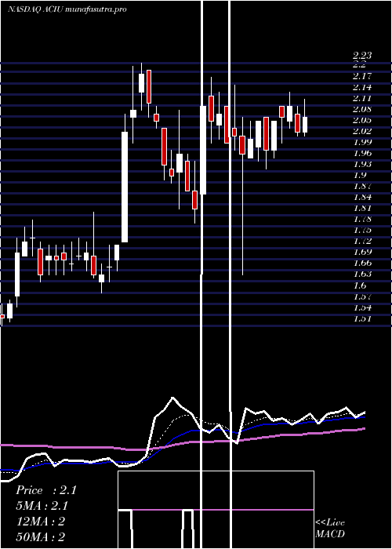Click the 1.96 price axis label

coord(362,153)
